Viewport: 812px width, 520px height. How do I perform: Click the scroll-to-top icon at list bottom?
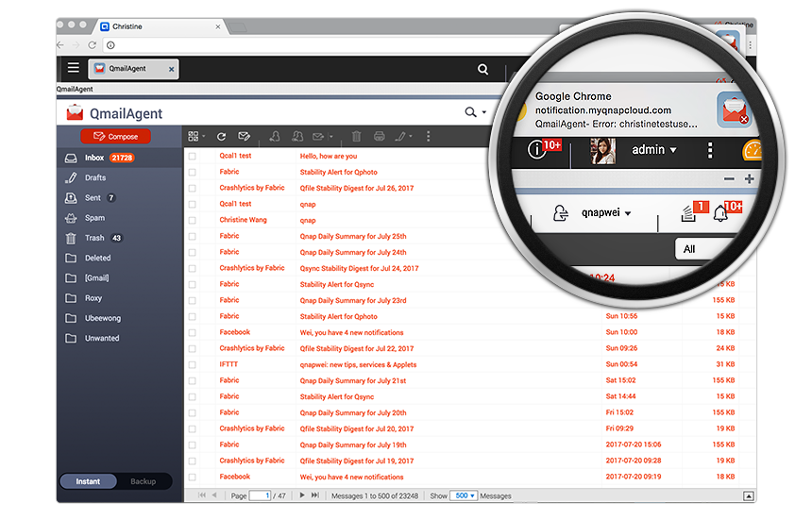[x=749, y=496]
